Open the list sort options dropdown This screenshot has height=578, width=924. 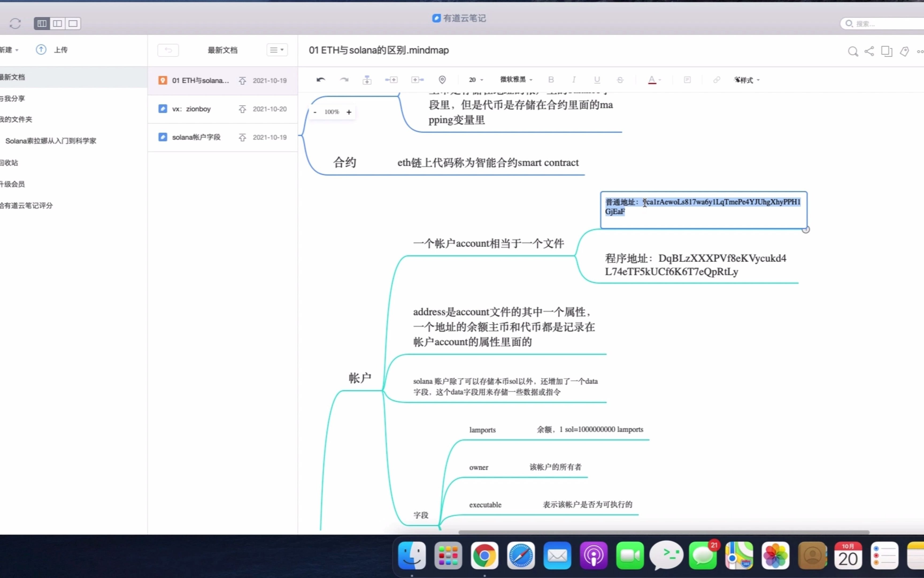pos(277,50)
